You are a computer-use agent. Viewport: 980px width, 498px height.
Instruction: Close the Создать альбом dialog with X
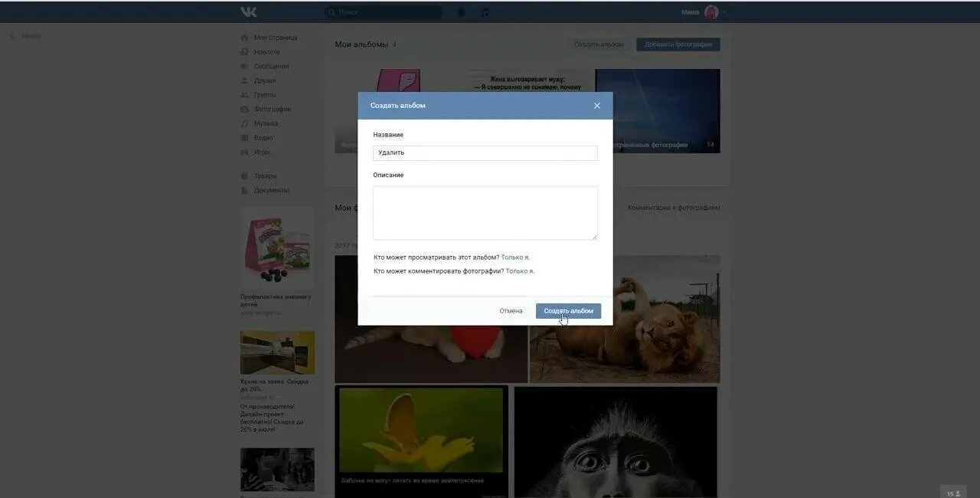pos(597,106)
